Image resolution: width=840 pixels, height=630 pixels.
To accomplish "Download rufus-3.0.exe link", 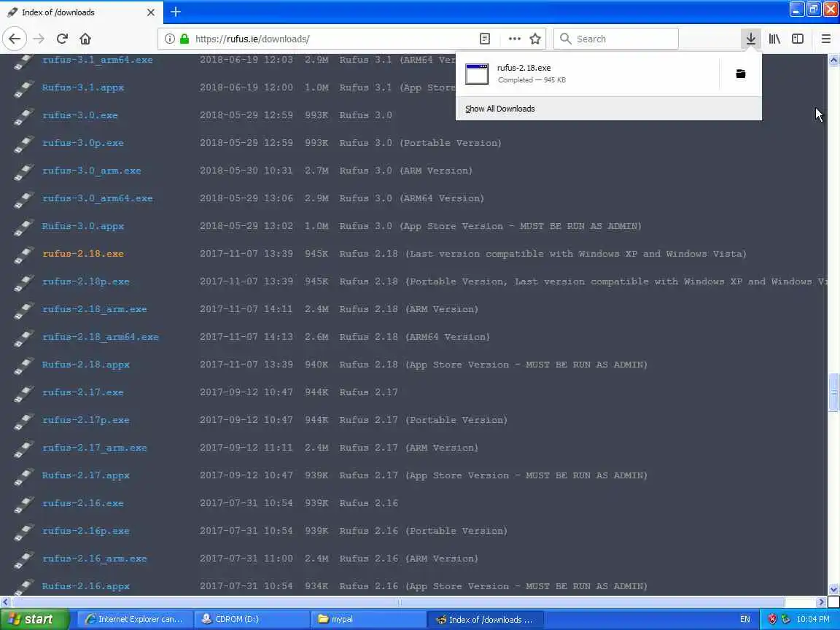I will pos(79,115).
